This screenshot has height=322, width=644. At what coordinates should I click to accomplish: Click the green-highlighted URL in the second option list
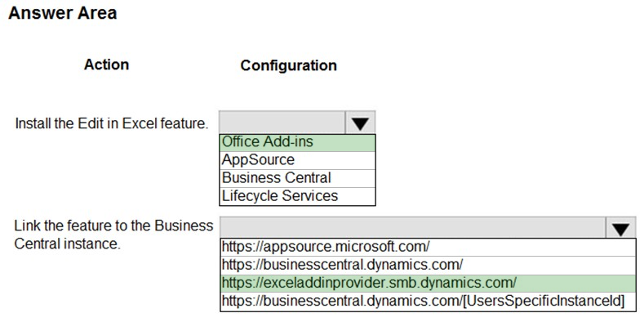(428, 284)
